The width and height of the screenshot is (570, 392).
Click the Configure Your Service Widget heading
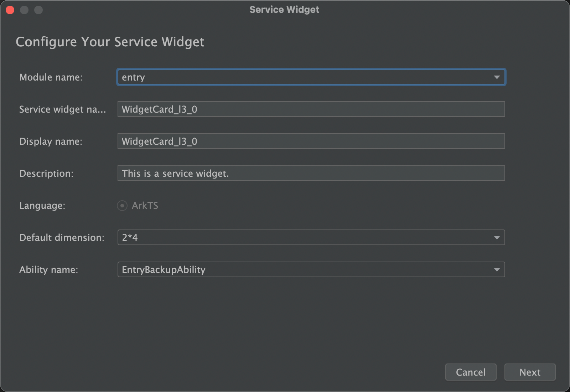(x=110, y=42)
